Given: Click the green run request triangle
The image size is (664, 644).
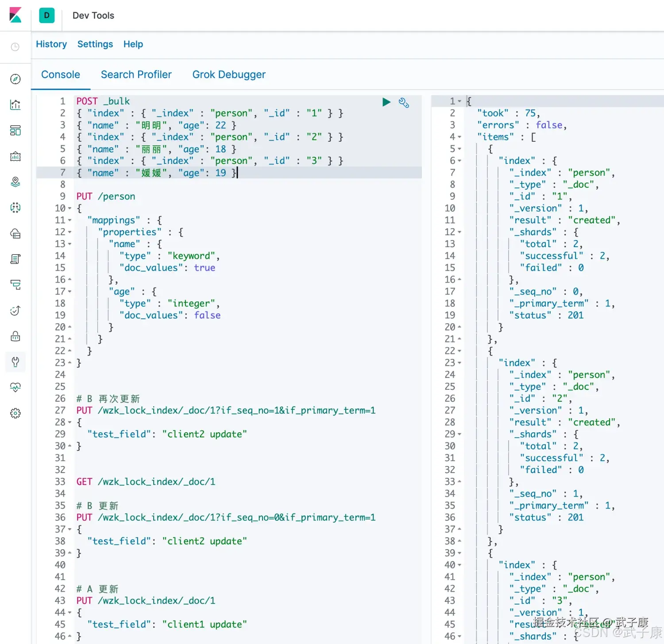Looking at the screenshot, I should 386,102.
